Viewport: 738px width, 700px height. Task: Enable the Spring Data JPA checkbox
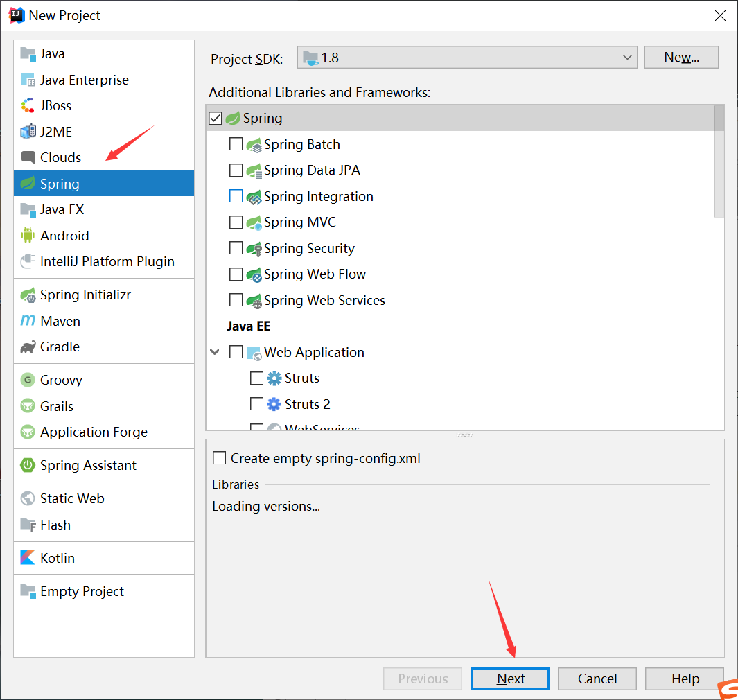(236, 170)
